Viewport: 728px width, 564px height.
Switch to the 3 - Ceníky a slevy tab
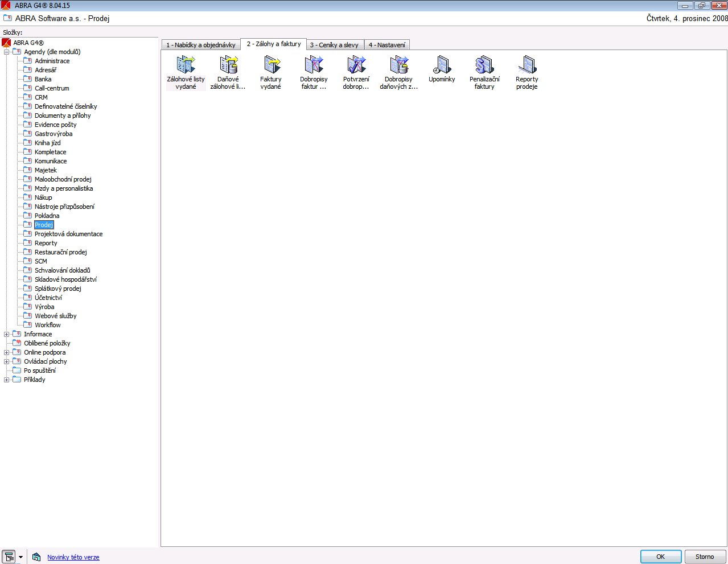click(x=334, y=45)
